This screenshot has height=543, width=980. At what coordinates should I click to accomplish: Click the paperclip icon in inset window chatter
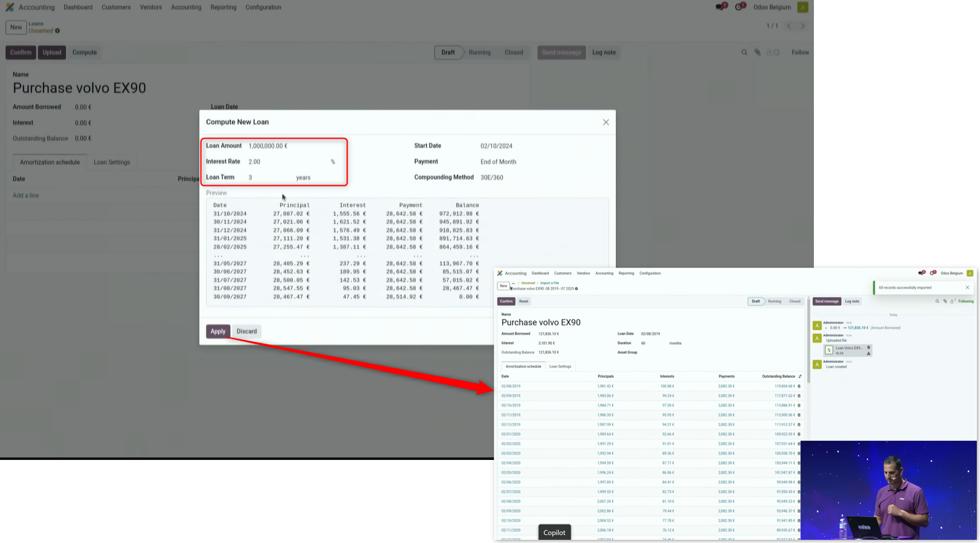[x=945, y=302]
